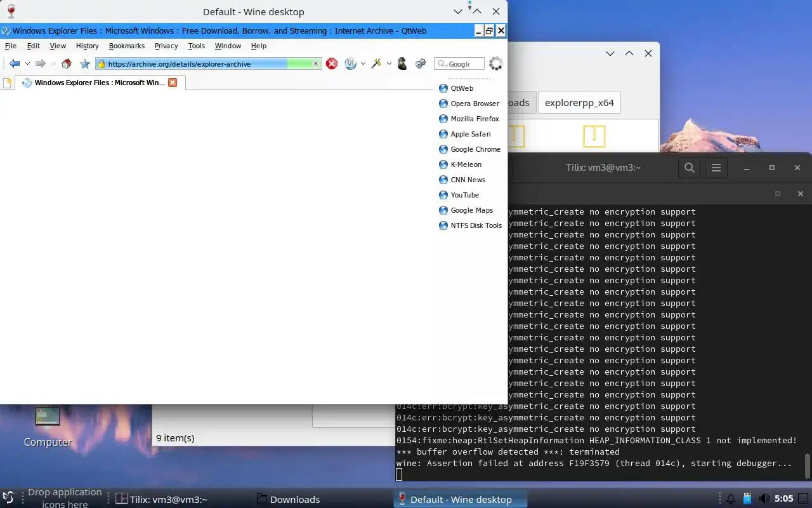
Task: Click the 5:05 clock
Action: click(x=784, y=498)
